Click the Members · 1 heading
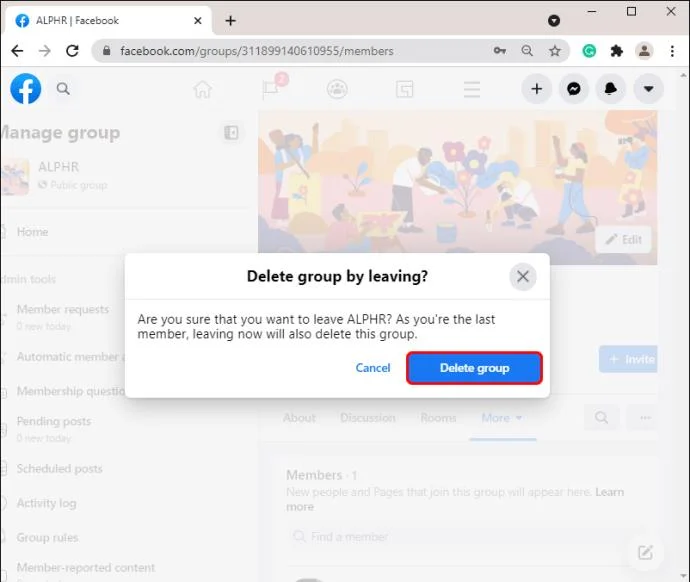 (x=322, y=475)
